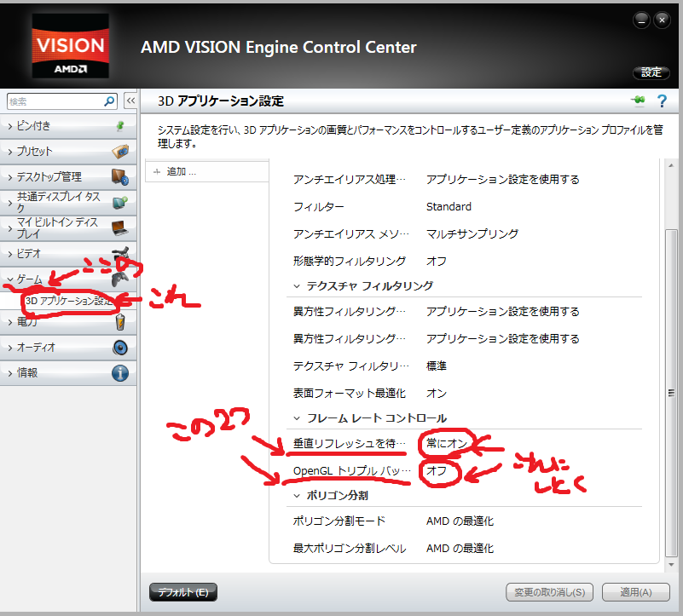Click the 垂直リフレッシュを待… label
Screen dimensions: 683x616
tap(350, 444)
